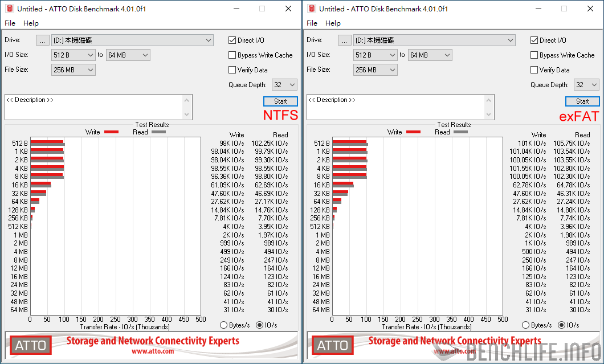Select Bytes/s radio button in exFAT window
Screen dimensions: 604x364
click(525, 325)
